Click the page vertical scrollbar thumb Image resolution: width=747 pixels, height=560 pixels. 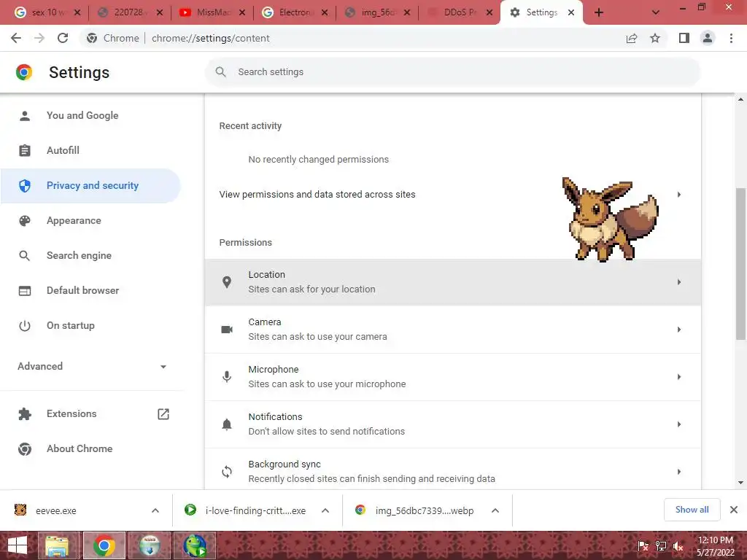pos(741,264)
